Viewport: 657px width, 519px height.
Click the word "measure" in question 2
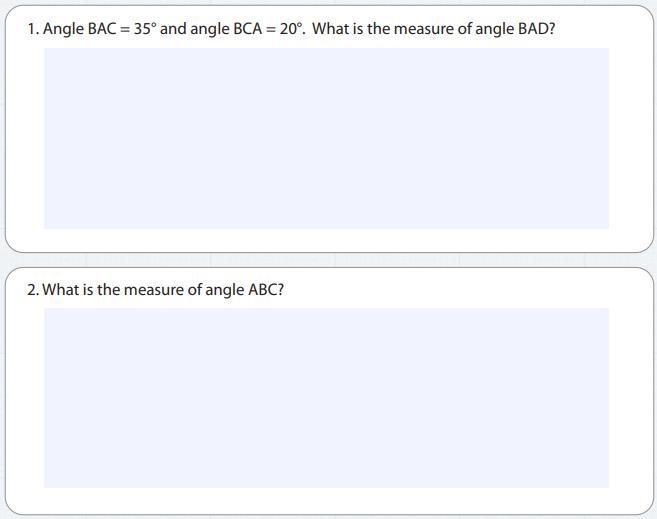pos(154,290)
